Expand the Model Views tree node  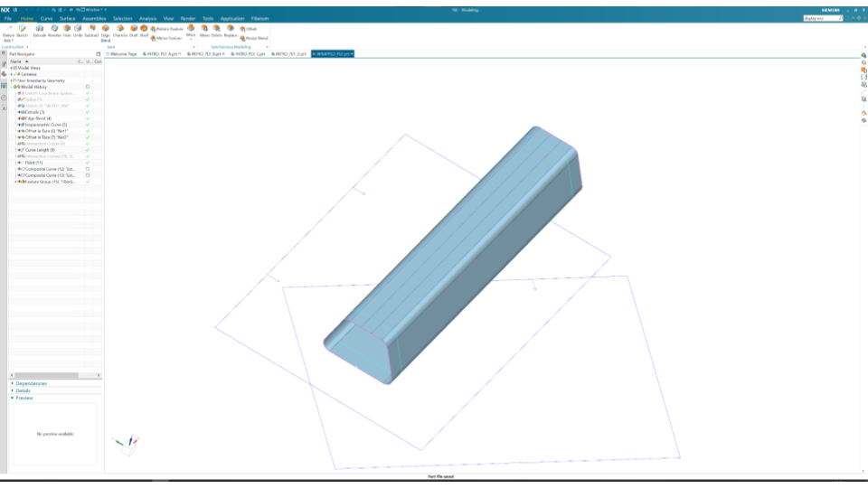click(x=12, y=68)
